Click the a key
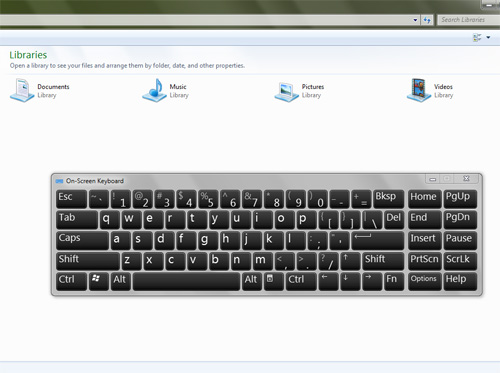Viewport: 500px width, 373px height. tap(120, 240)
